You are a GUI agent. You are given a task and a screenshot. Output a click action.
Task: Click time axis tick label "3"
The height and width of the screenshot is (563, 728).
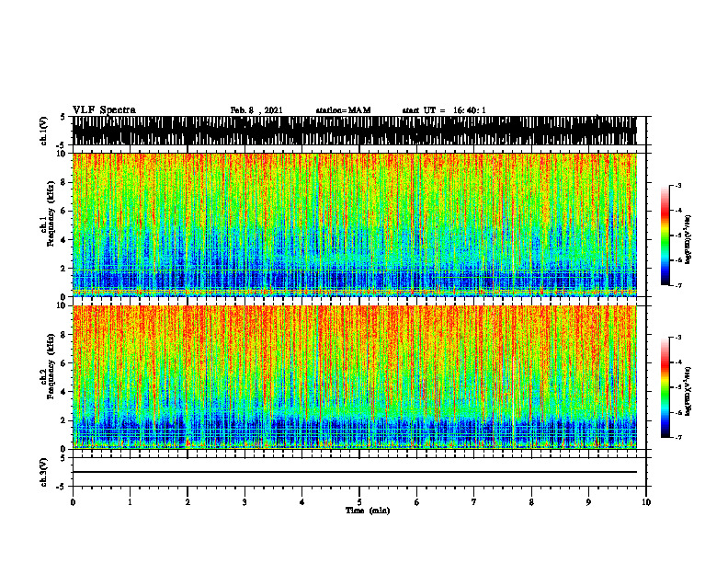pyautogui.click(x=245, y=502)
